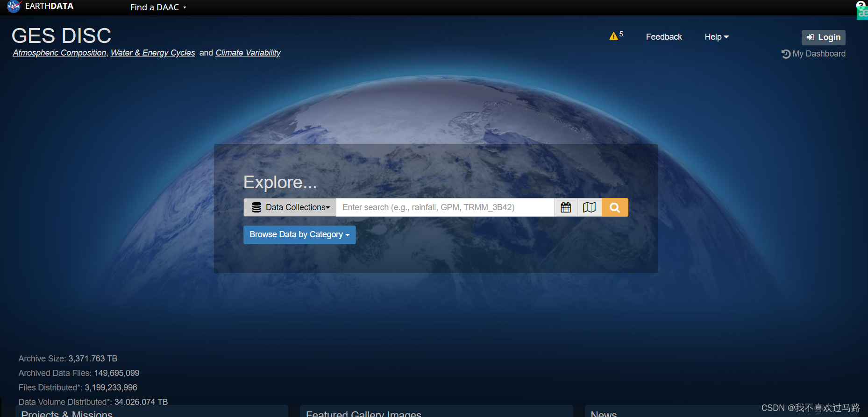View the warning alerts triangle icon

click(613, 36)
